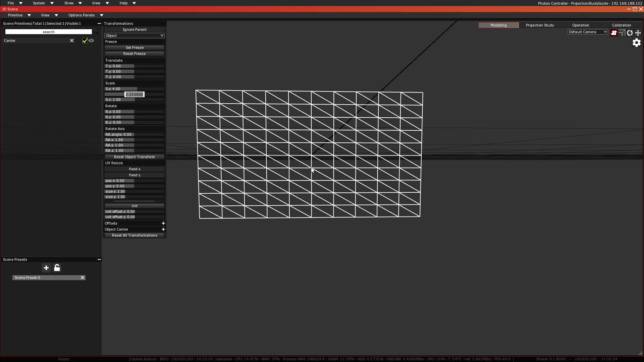
Task: Toggle the scene presets lock icon
Action: tap(57, 268)
